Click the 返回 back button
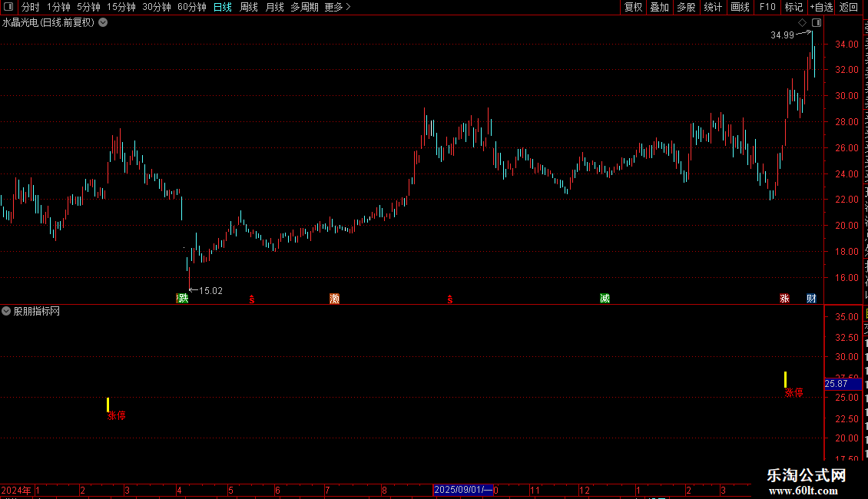This screenshot has height=499, width=868. pos(849,7)
